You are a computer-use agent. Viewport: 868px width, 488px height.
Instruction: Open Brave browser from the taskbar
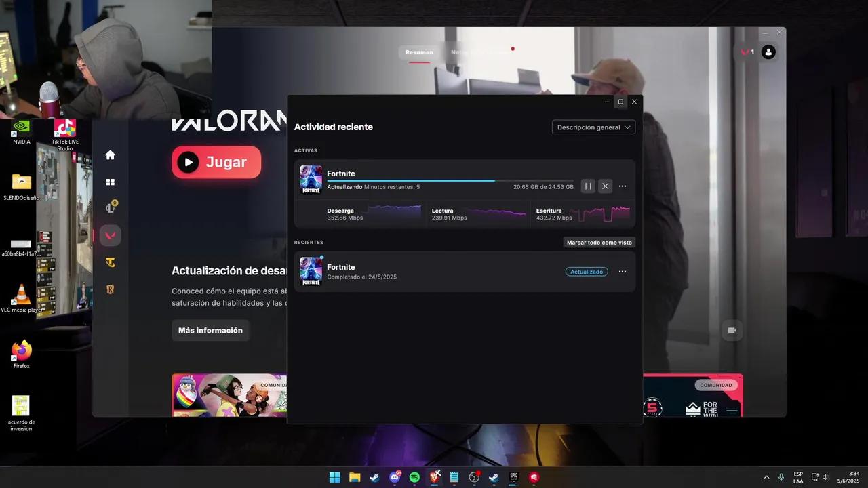point(435,477)
